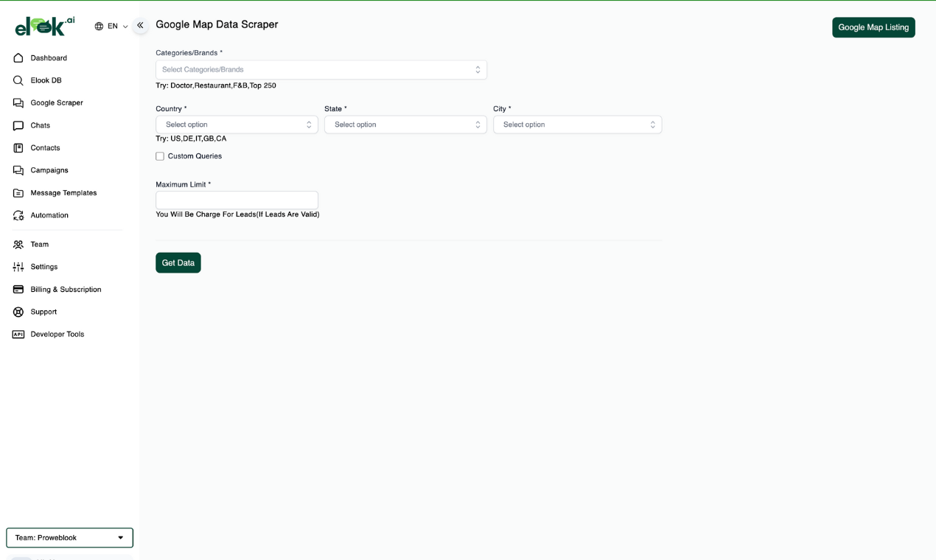Image resolution: width=936 pixels, height=560 pixels.
Task: Open Billing & Subscription page
Action: 66,290
